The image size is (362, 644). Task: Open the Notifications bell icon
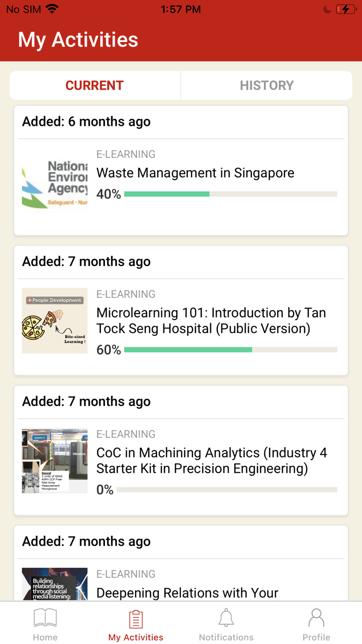point(226,618)
